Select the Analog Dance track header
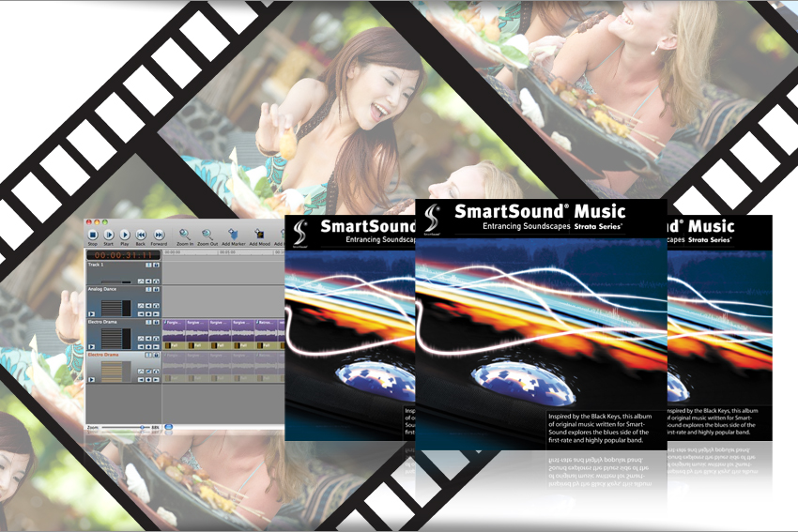 124,301
